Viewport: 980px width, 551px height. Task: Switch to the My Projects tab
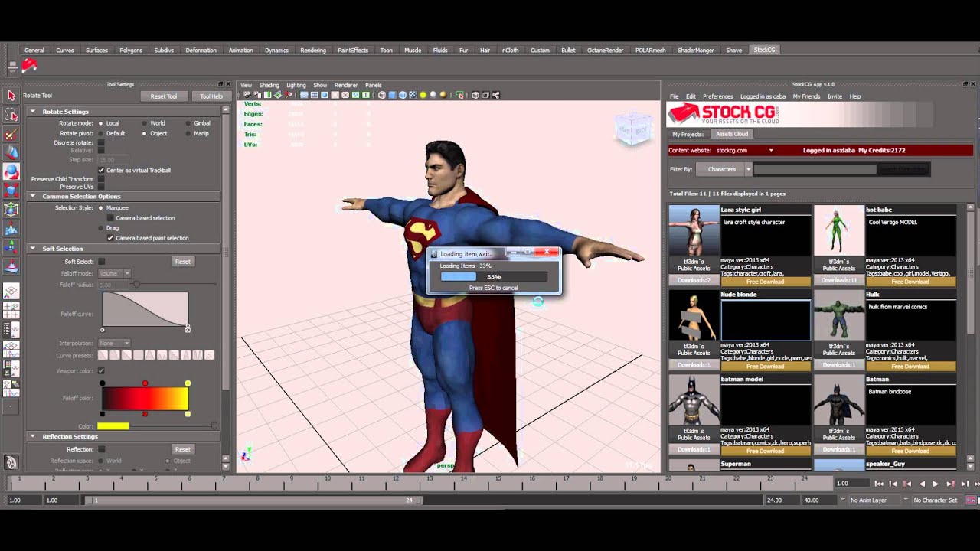pyautogui.click(x=688, y=134)
